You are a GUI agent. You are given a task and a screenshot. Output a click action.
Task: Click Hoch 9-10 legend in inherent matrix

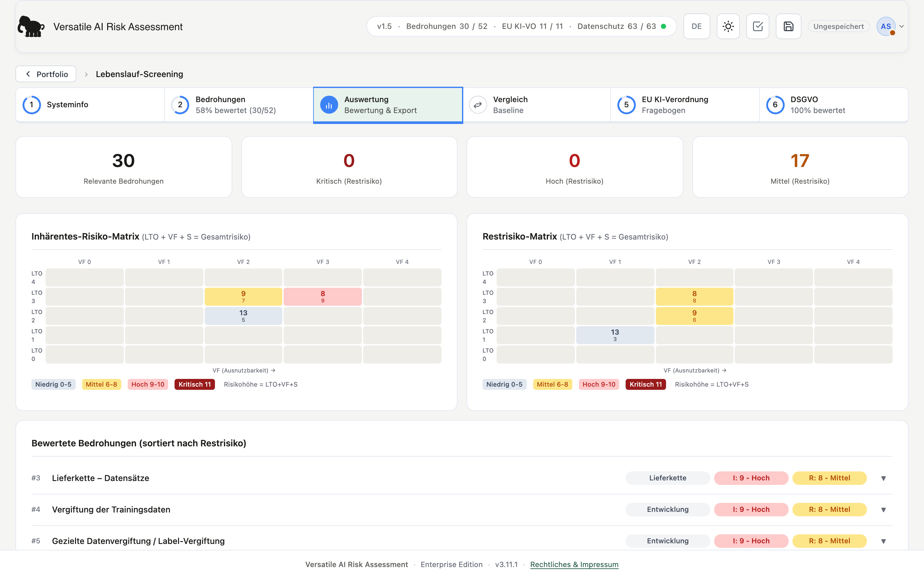(148, 384)
